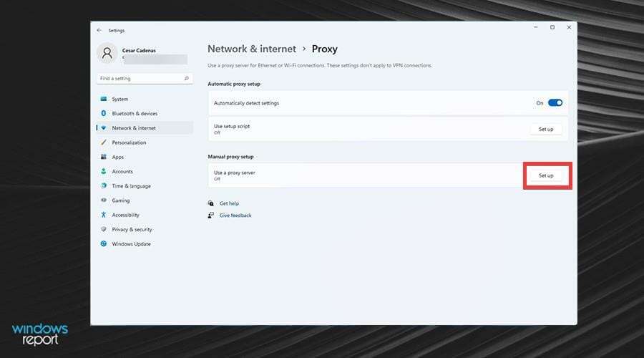Click the Give feedback link
The image size is (644, 358).
coord(235,216)
